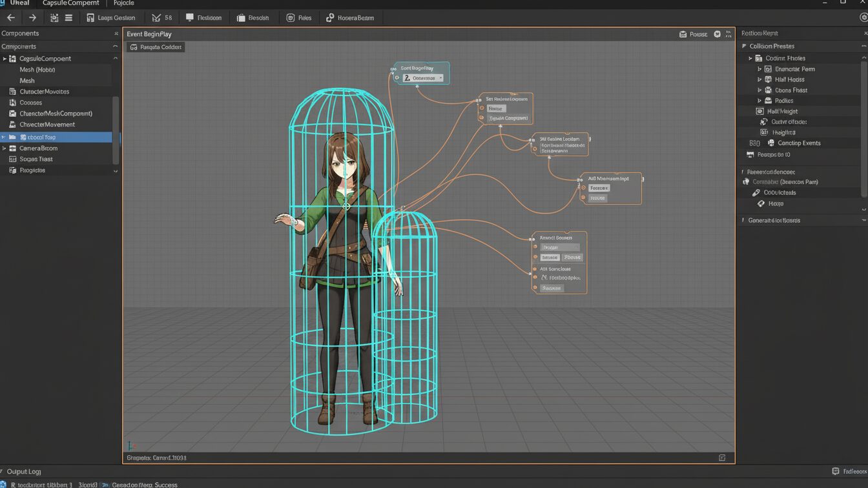Switch to the CapsuleComponent tab
This screenshot has width=868, height=488.
tap(70, 3)
